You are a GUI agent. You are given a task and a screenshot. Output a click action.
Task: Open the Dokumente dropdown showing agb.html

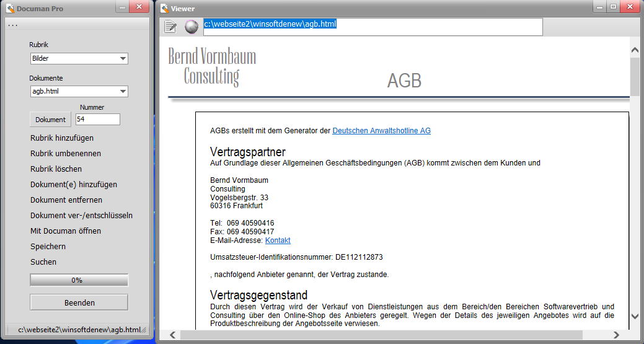(79, 91)
